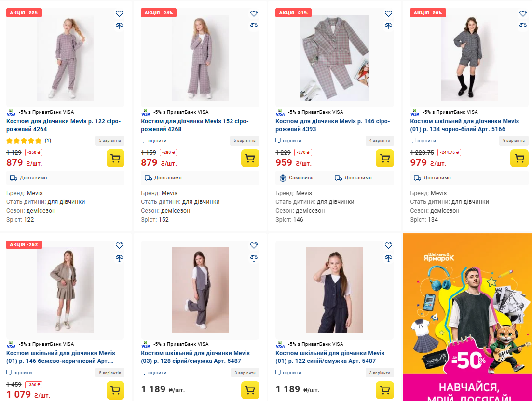
Task: Click compare scales on beige-brown school costume
Action: (x=119, y=258)
